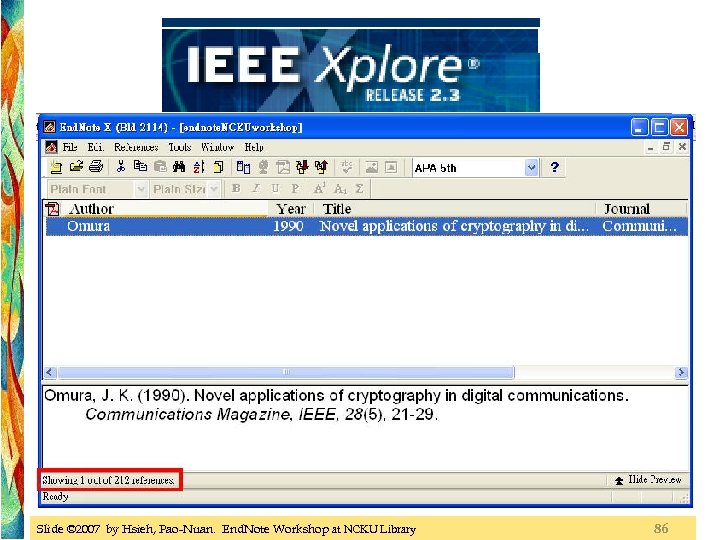720x540 pixels.
Task: Click the Import red arrow icon
Action: point(302,167)
